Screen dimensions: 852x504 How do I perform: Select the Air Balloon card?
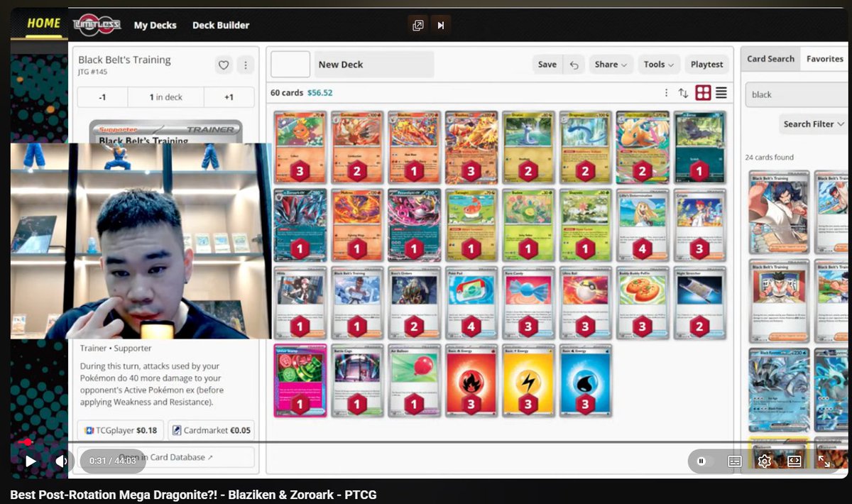pyautogui.click(x=415, y=380)
